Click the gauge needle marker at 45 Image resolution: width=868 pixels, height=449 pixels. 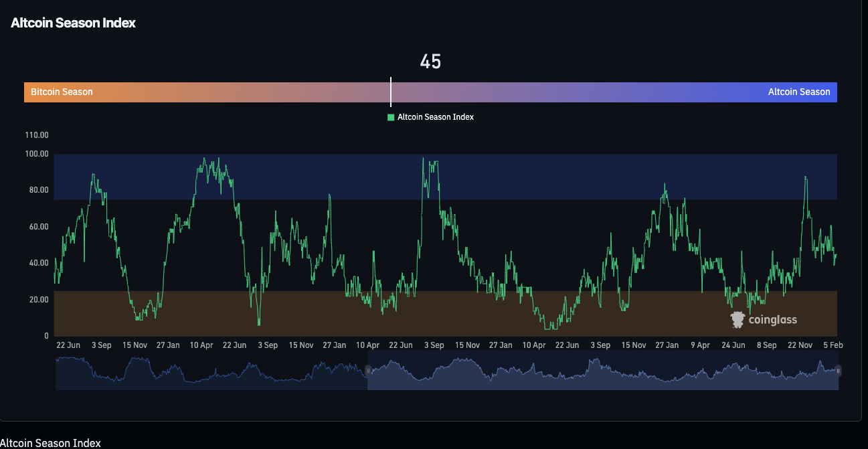[391, 92]
